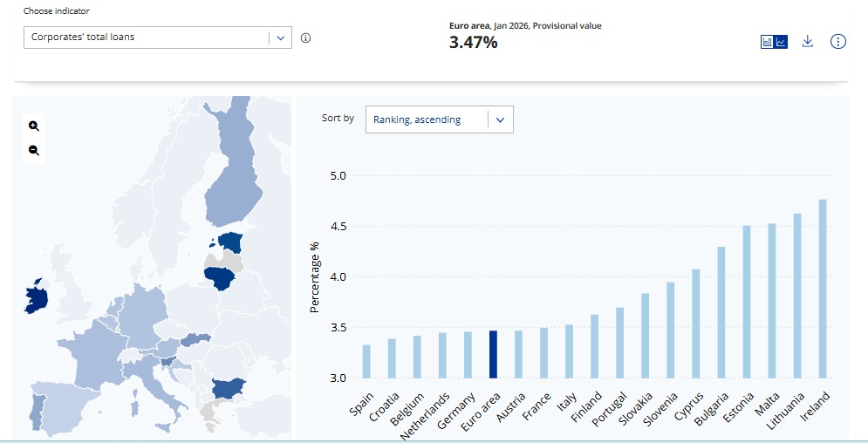Click the indicator dropdown chevron arrow
This screenshot has height=443, width=868.
[280, 37]
